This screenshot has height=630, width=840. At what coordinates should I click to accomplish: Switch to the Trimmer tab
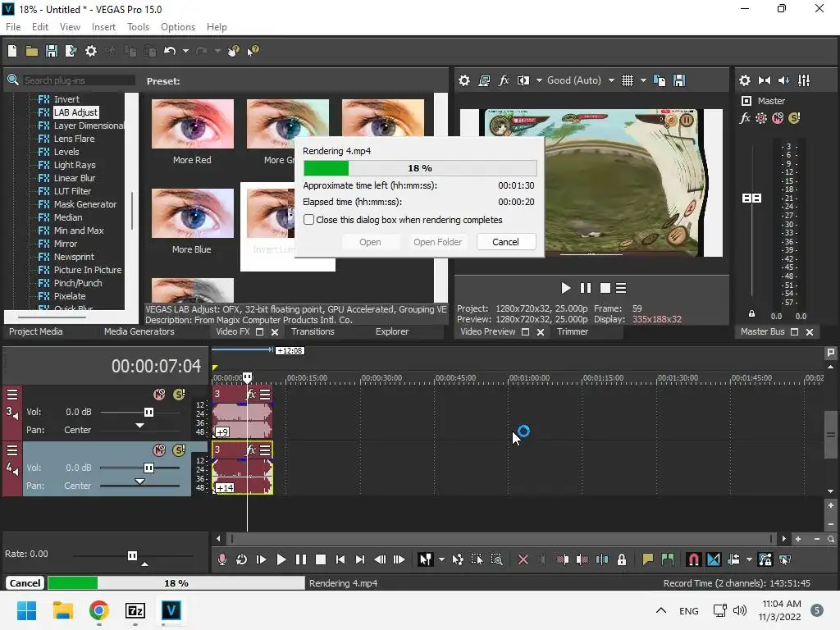[x=572, y=331]
